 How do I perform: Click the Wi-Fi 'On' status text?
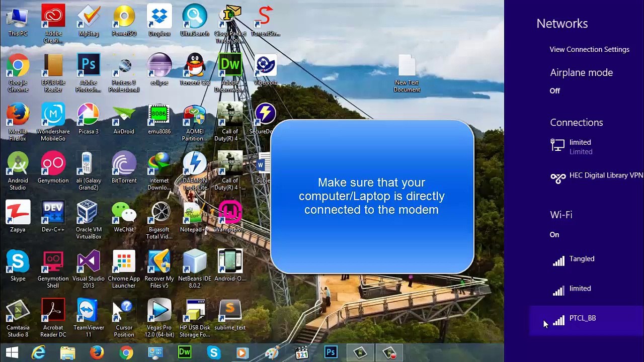[x=554, y=235]
